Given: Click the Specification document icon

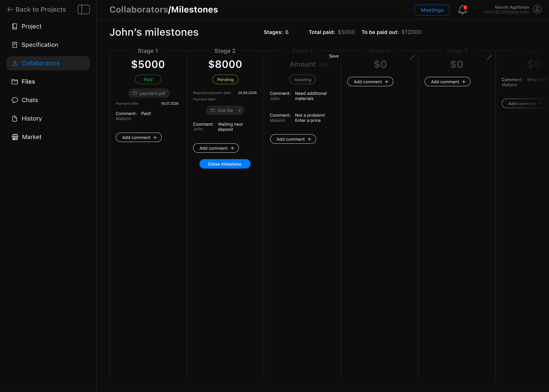Looking at the screenshot, I should [15, 45].
